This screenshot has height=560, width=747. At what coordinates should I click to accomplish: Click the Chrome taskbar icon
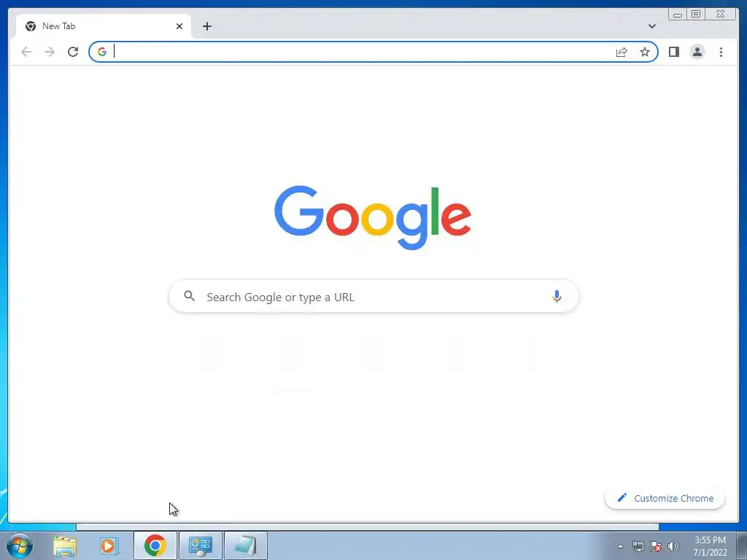tap(155, 545)
